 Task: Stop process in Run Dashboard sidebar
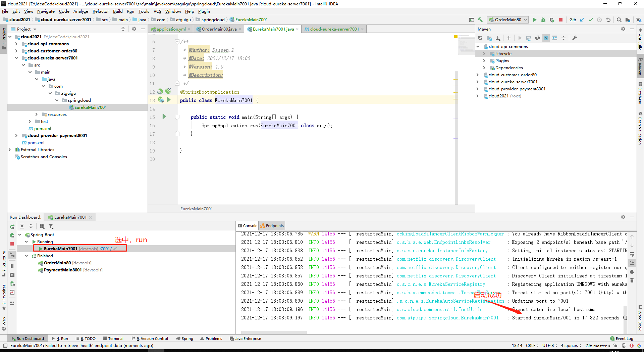12,244
